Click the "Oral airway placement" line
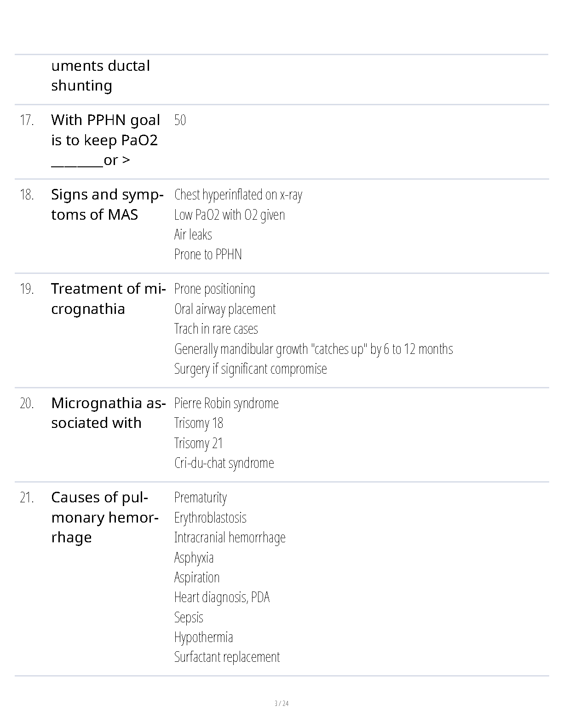The height and width of the screenshot is (728, 563). (225, 309)
